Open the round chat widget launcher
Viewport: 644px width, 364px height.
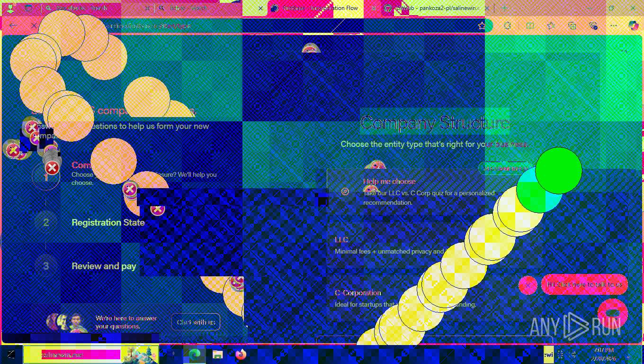coord(613,313)
